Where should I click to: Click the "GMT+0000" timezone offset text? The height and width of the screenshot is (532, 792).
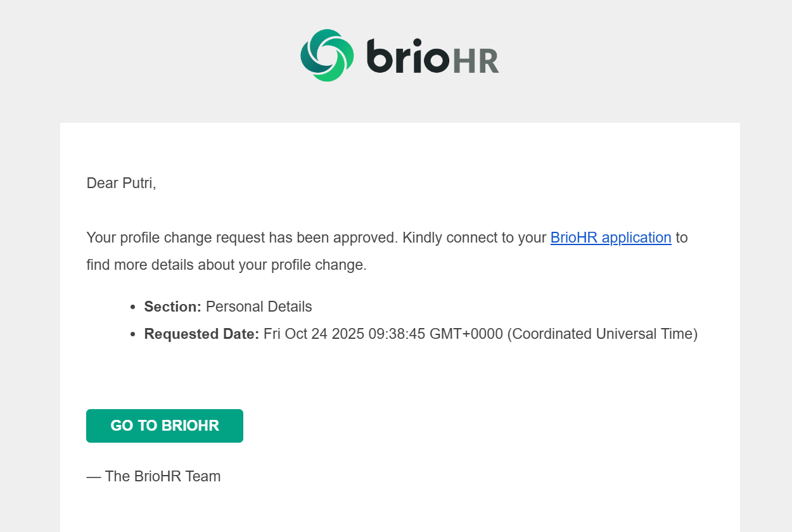pos(466,334)
